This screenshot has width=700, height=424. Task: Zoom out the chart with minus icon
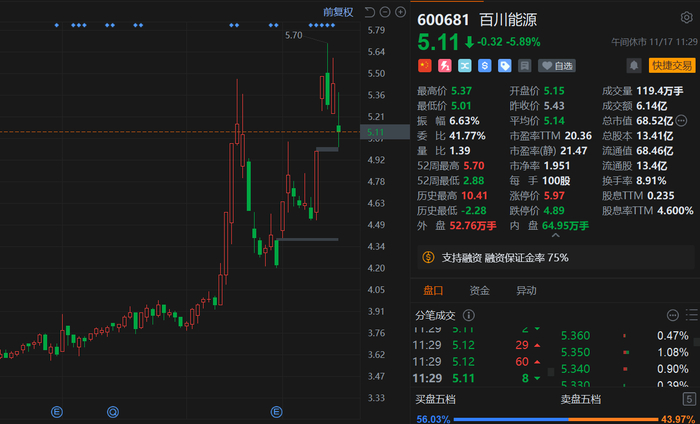(x=385, y=12)
